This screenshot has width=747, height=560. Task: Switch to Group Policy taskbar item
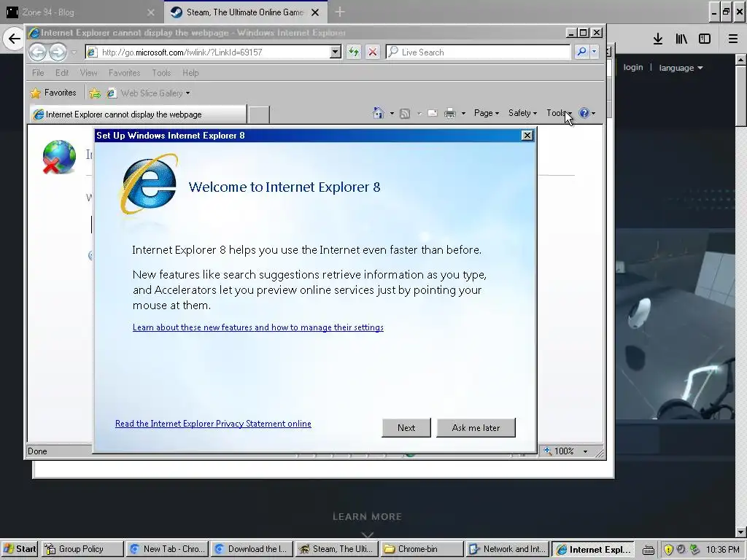pos(82,549)
